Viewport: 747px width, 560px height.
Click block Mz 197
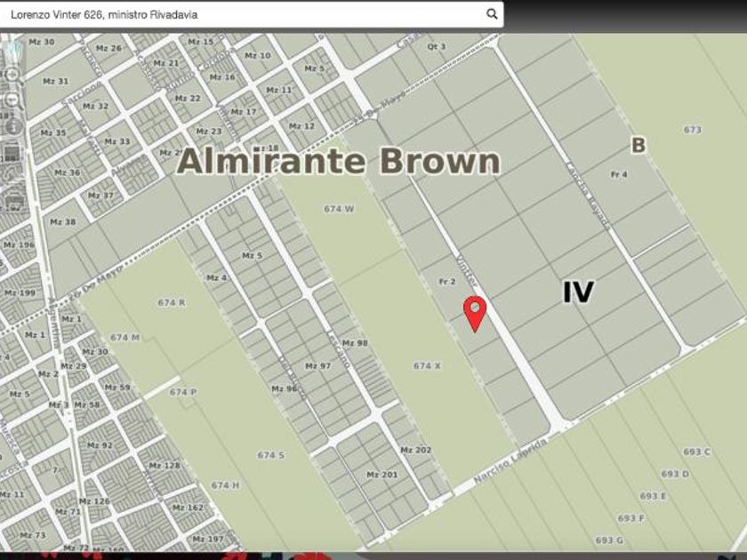(x=208, y=539)
